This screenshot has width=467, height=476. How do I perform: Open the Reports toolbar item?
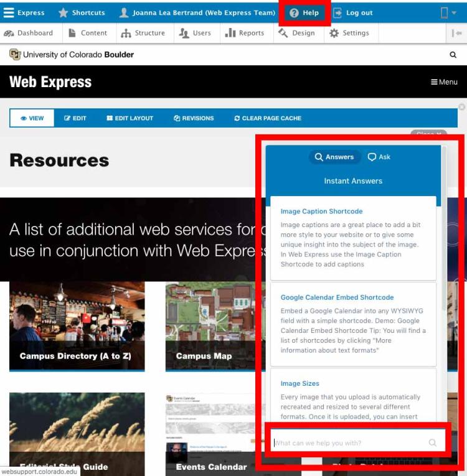pyautogui.click(x=245, y=33)
